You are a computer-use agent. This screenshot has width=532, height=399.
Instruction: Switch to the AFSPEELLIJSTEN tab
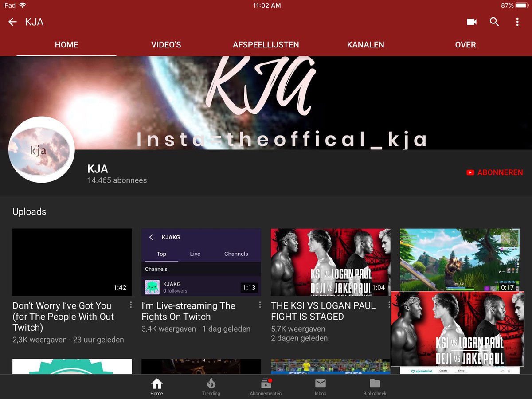click(266, 45)
